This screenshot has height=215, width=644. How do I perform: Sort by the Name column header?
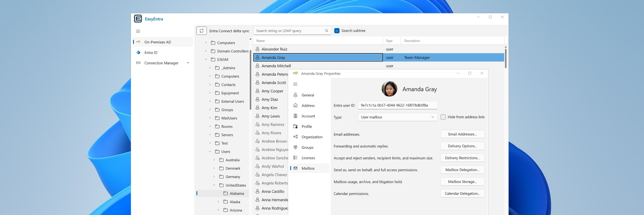318,41
